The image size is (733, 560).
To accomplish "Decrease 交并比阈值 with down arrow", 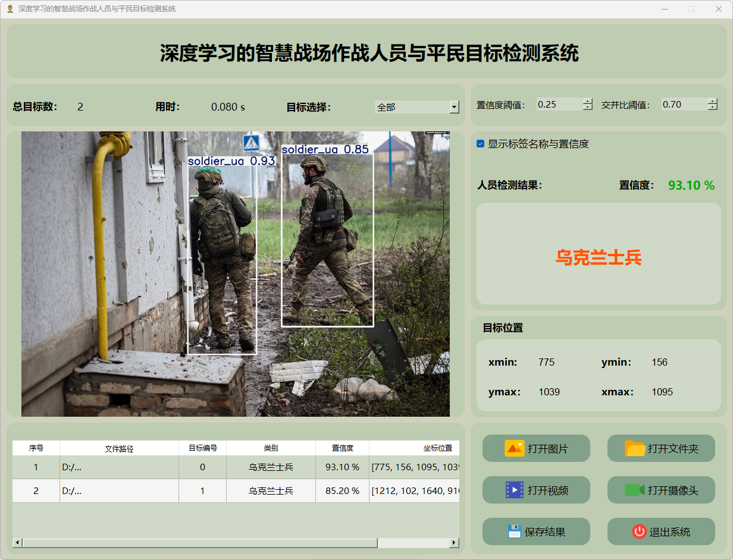I will tap(713, 108).
